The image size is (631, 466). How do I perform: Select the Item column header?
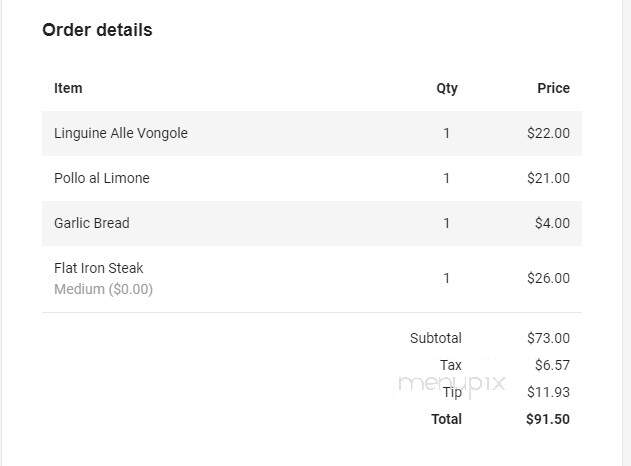pyautogui.click(x=68, y=88)
